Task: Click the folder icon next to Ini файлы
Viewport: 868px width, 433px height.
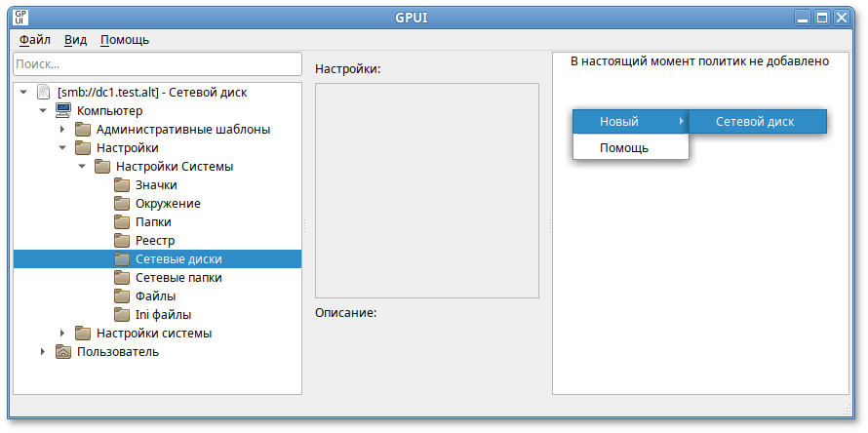Action: pyautogui.click(x=122, y=315)
